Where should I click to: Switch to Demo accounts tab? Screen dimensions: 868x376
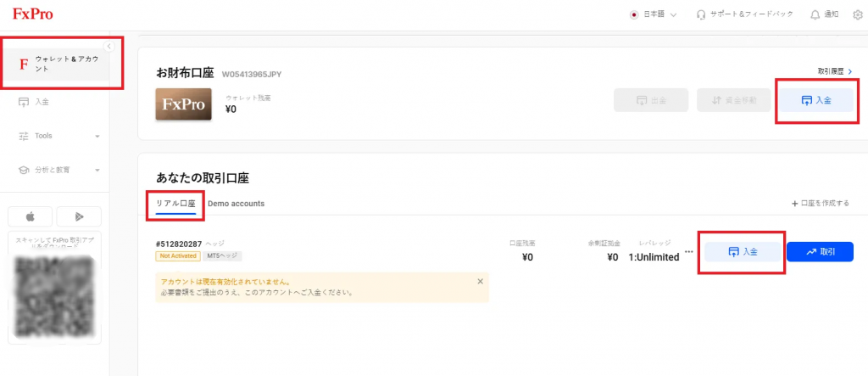click(x=236, y=204)
